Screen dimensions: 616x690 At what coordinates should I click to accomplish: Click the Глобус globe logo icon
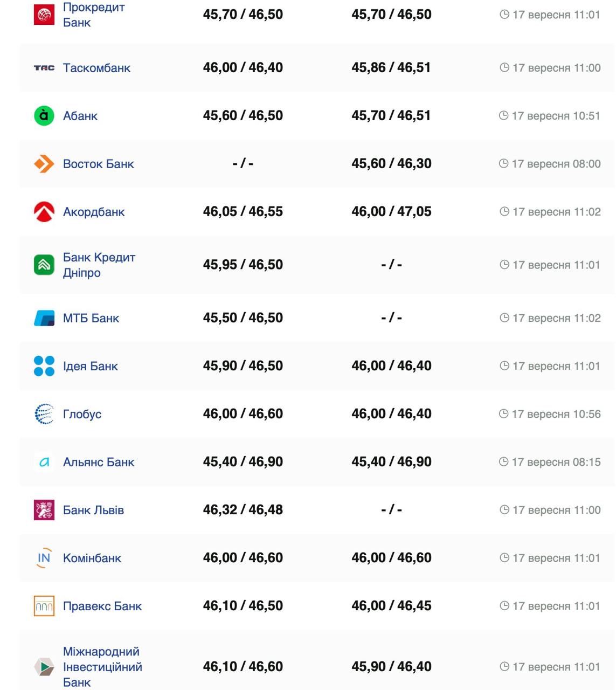[x=44, y=414]
